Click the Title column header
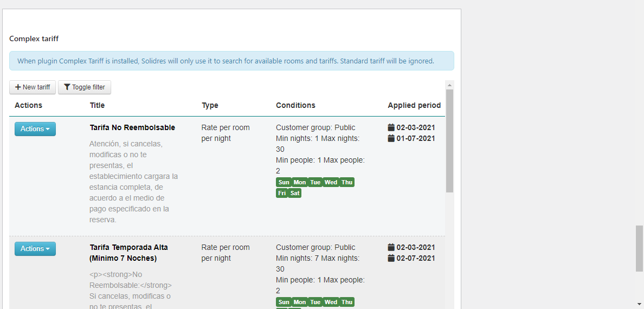The image size is (644, 309). point(98,105)
